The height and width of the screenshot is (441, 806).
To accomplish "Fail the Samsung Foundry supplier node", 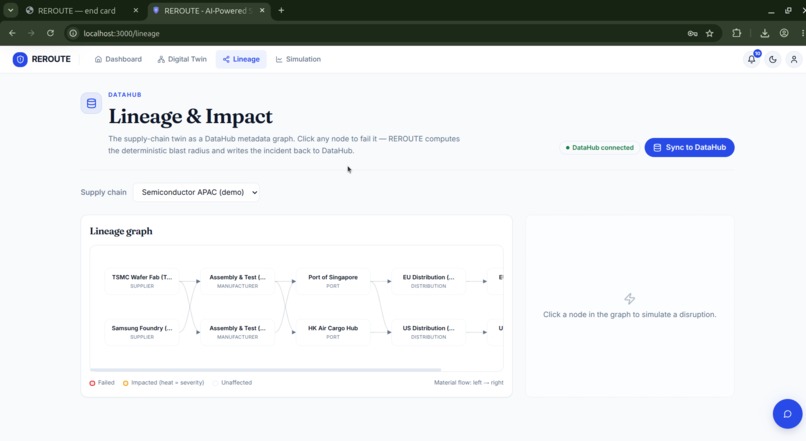I will point(142,332).
